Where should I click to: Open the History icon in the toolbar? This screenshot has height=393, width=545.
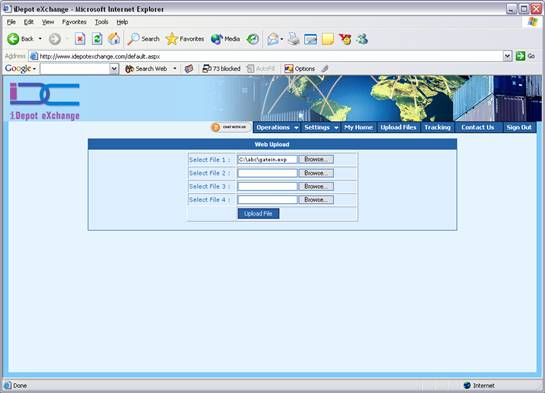(253, 39)
